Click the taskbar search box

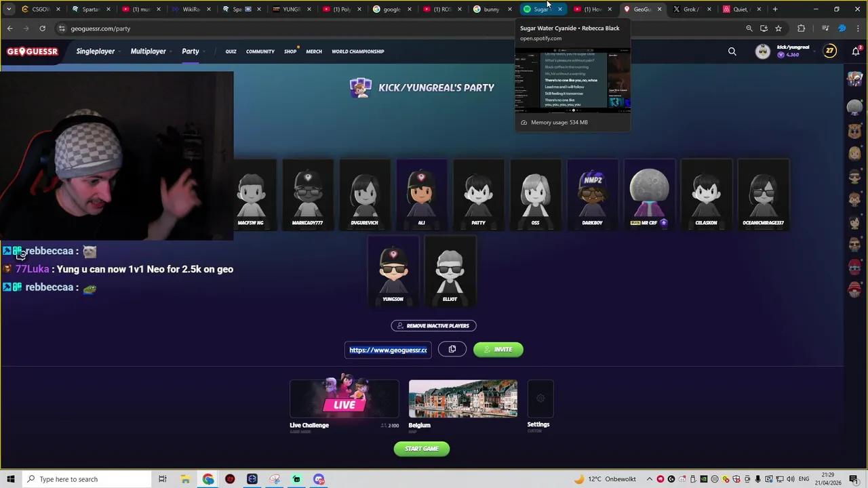(x=87, y=479)
